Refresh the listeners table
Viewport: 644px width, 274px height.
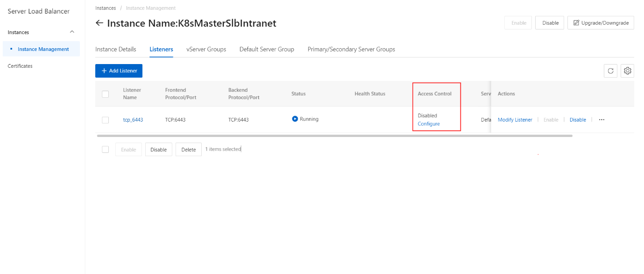coord(610,71)
